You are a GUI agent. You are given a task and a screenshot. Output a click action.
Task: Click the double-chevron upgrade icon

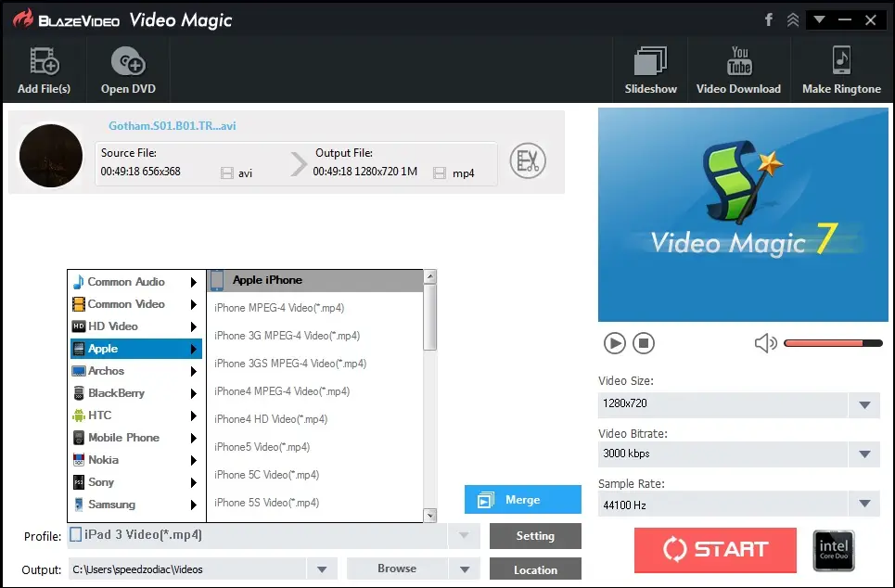click(x=793, y=20)
